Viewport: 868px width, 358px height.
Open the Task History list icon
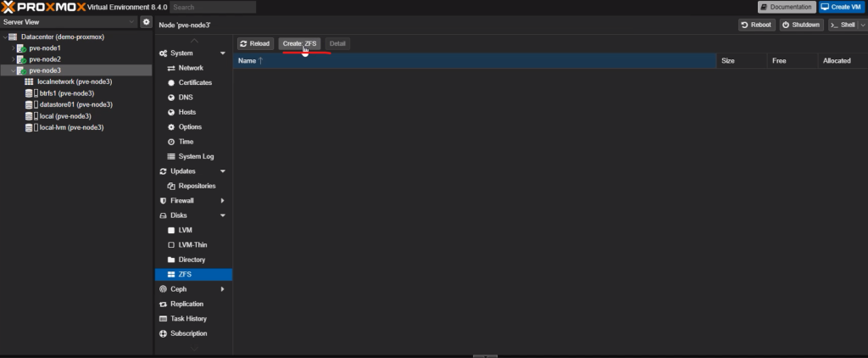[163, 319]
